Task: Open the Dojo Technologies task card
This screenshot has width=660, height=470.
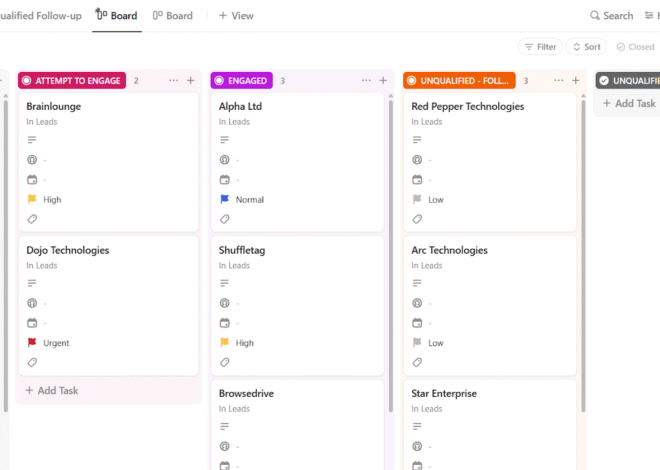Action: [109, 306]
